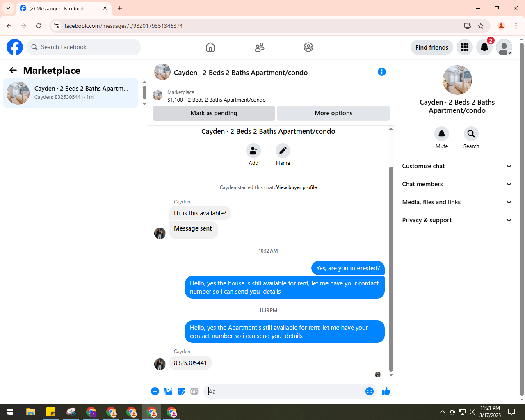The width and height of the screenshot is (525, 420).
Task: Bookmark this page with star icon
Action: [481, 26]
